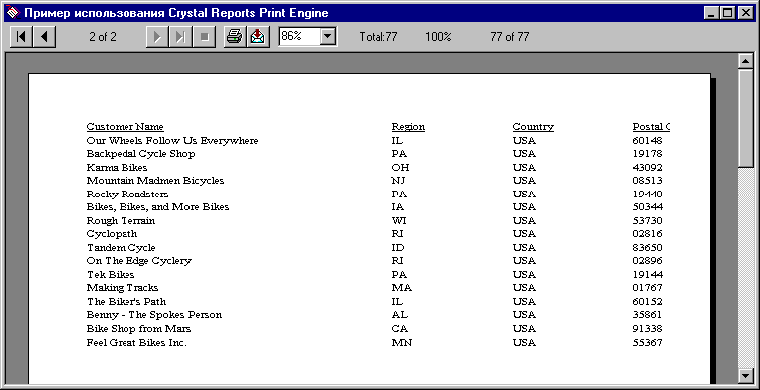Click the Customer Name column header

click(125, 127)
